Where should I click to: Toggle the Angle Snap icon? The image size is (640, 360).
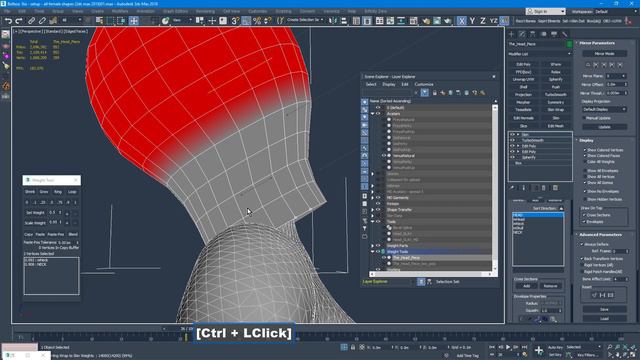(246, 20)
